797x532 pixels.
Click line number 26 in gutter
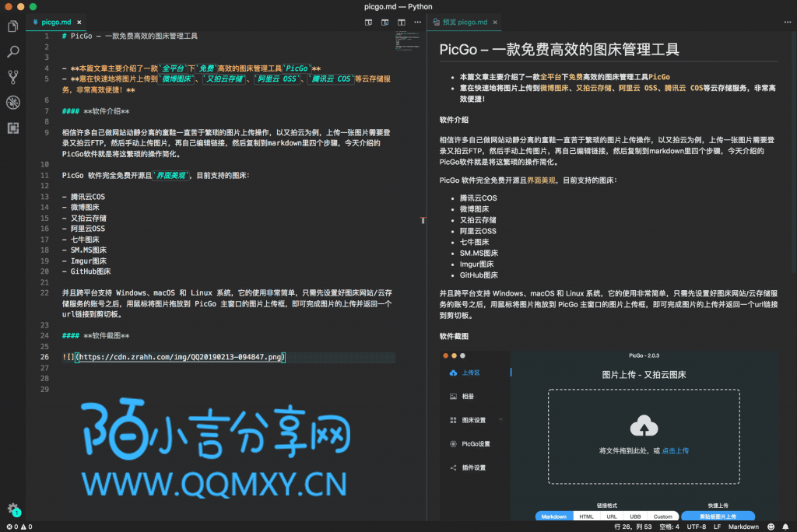coord(44,357)
